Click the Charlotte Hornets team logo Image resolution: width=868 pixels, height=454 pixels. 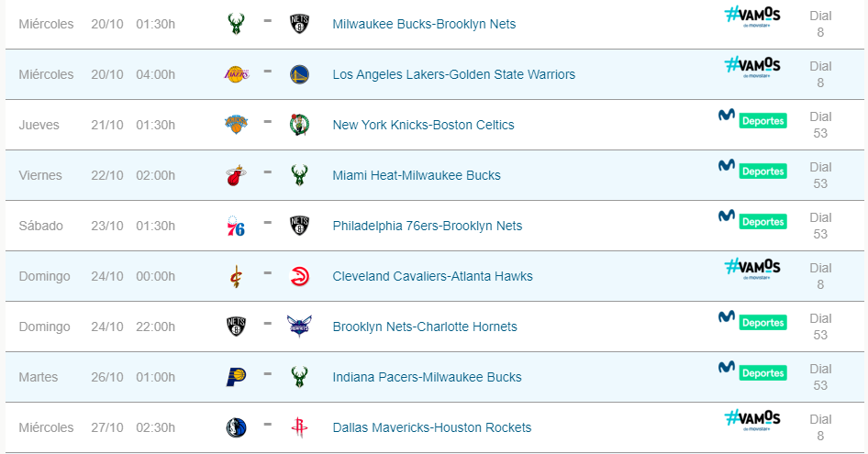coord(299,327)
